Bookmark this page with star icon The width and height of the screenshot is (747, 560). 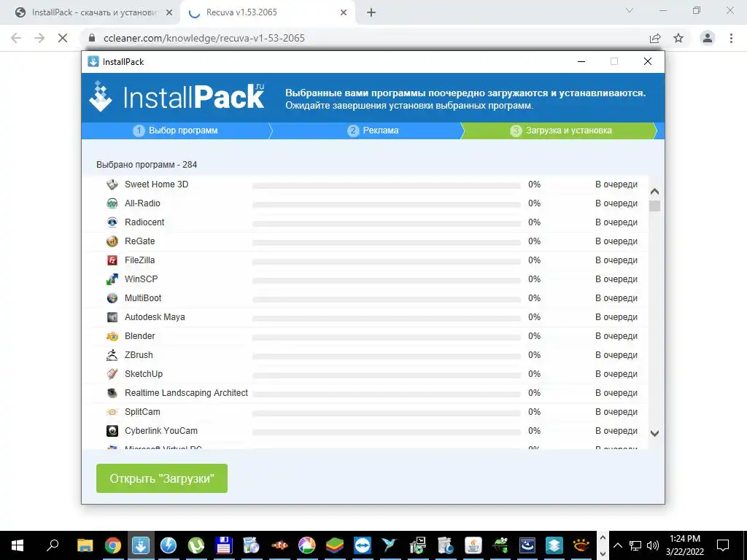[x=678, y=38]
